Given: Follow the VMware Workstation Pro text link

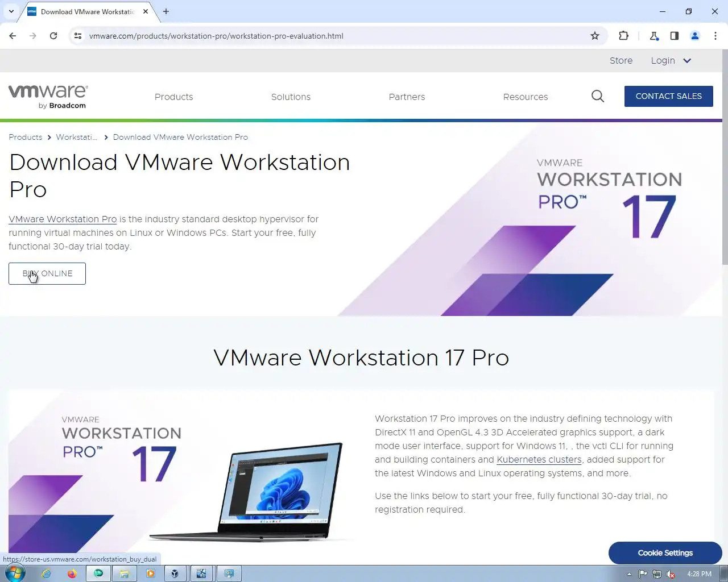Looking at the screenshot, I should 63,219.
